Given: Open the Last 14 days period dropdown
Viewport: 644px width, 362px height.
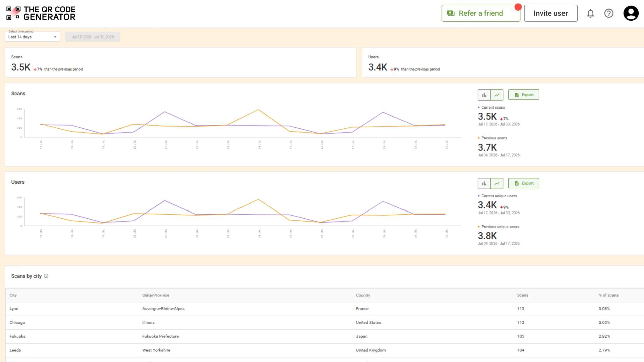Looking at the screenshot, I should (x=33, y=37).
